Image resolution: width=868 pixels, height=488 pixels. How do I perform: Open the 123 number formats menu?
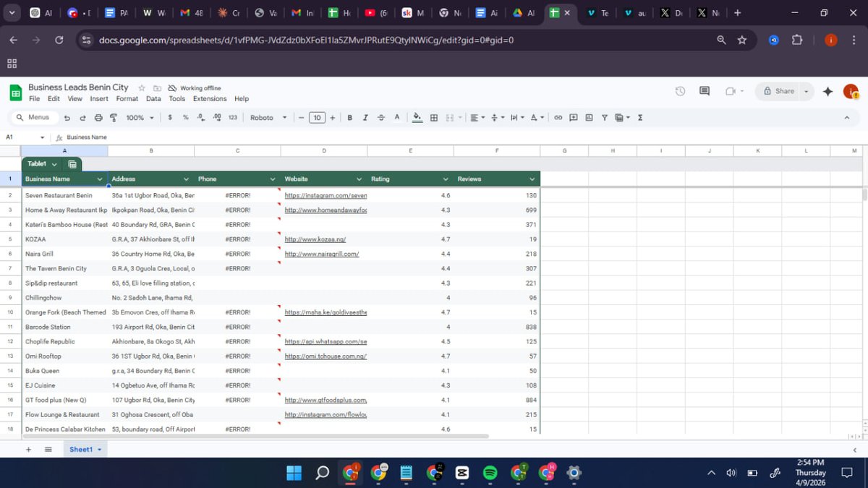click(x=233, y=118)
